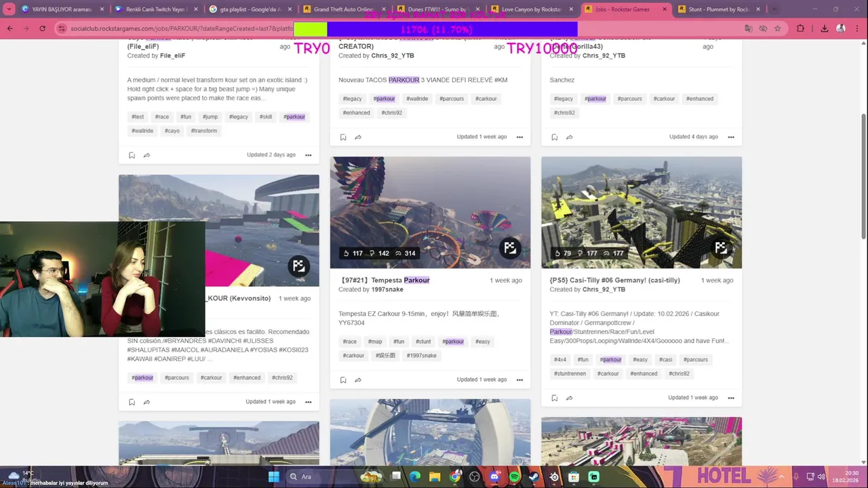Click the #4x4 tag on Casi-Tilly card
The image size is (868, 488).
coord(560,360)
